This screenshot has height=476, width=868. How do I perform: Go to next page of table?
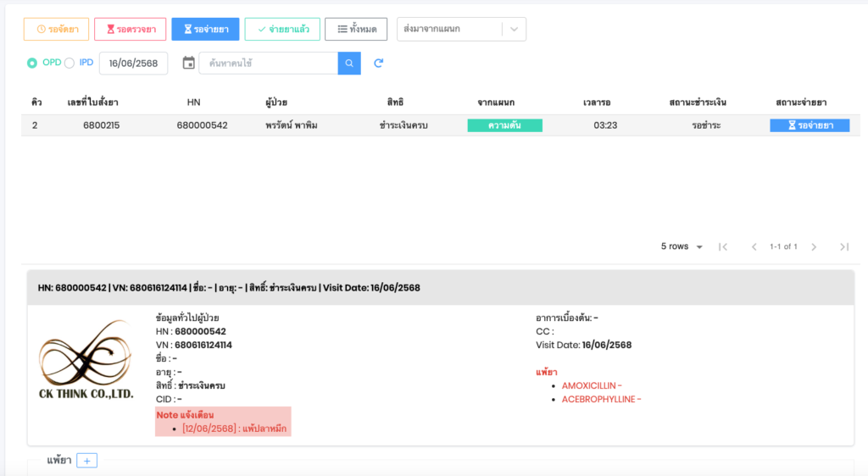tap(814, 246)
